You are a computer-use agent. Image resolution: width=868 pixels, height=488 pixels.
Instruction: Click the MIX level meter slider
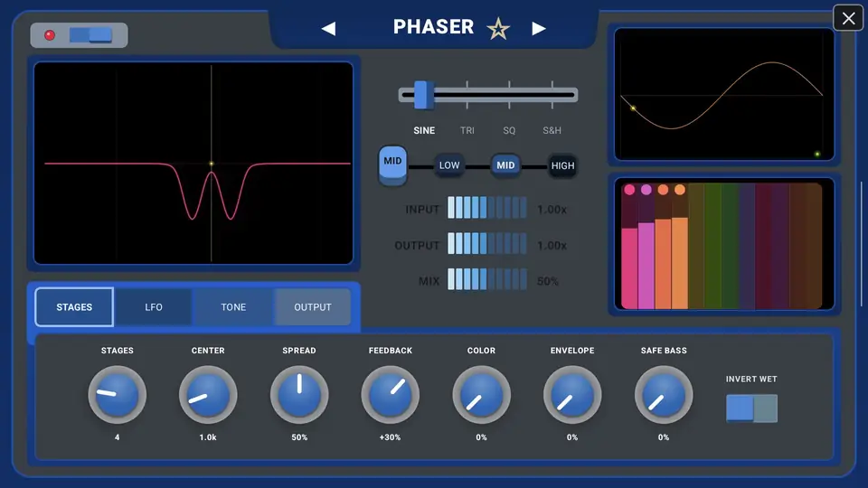tap(487, 279)
